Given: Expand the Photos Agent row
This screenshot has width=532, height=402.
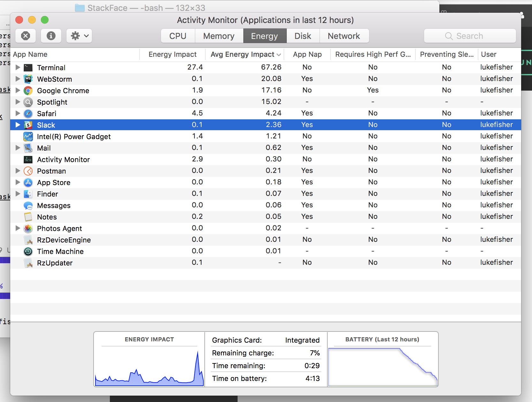Looking at the screenshot, I should coord(18,228).
